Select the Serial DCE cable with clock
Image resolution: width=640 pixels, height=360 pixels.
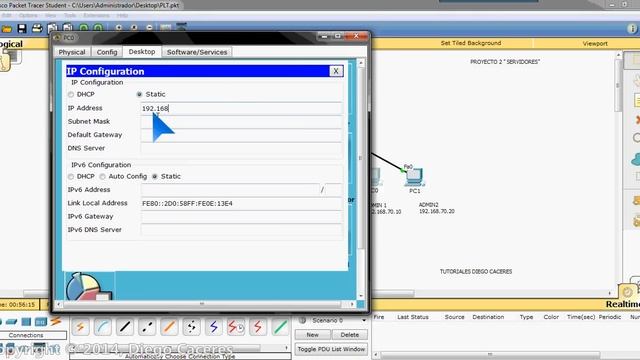point(236,327)
